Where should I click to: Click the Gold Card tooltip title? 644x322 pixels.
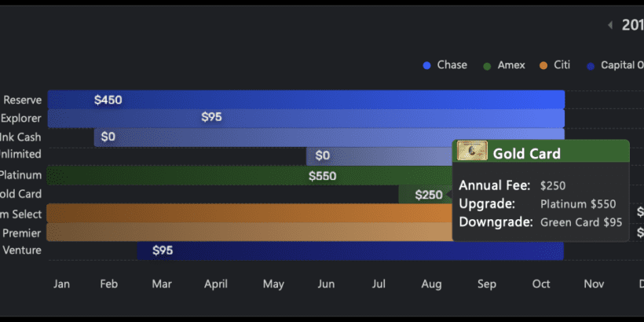point(526,154)
